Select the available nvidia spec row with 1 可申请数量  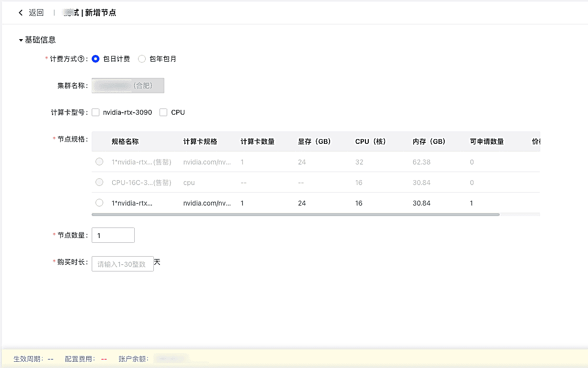pyautogui.click(x=99, y=203)
